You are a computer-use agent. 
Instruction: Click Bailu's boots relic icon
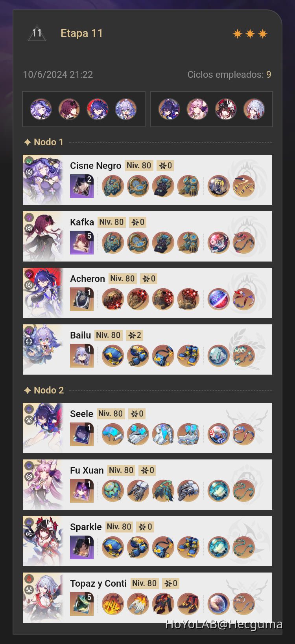[188, 356]
